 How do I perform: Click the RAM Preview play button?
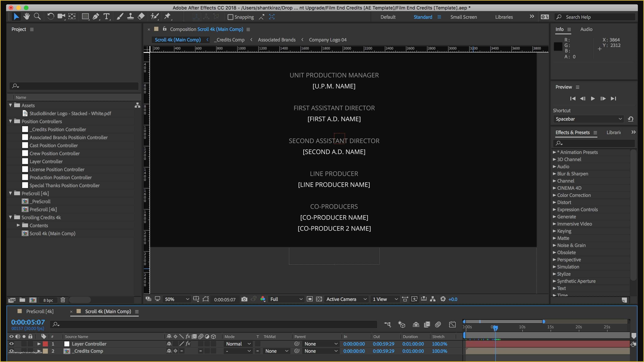coord(593,98)
